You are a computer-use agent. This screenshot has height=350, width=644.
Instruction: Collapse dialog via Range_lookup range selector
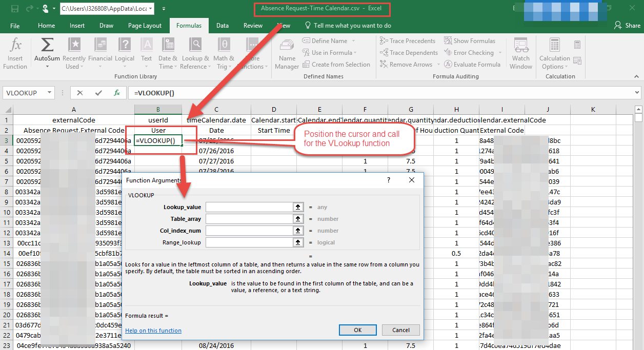[297, 242]
